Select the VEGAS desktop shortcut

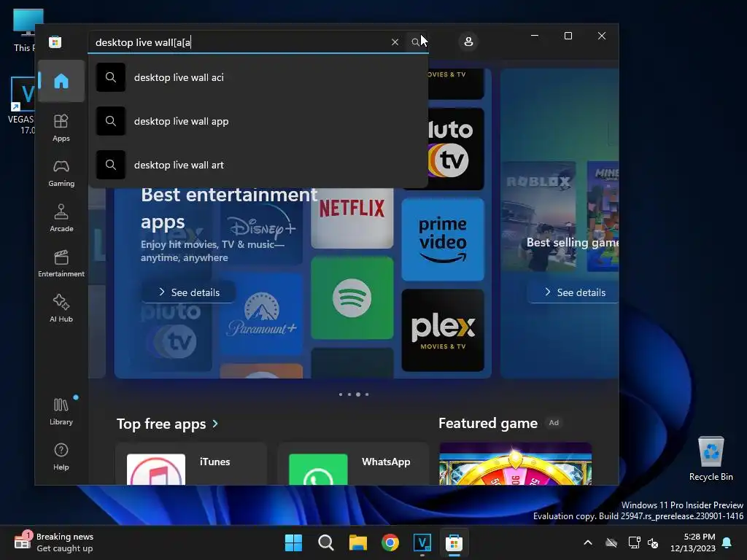click(21, 106)
